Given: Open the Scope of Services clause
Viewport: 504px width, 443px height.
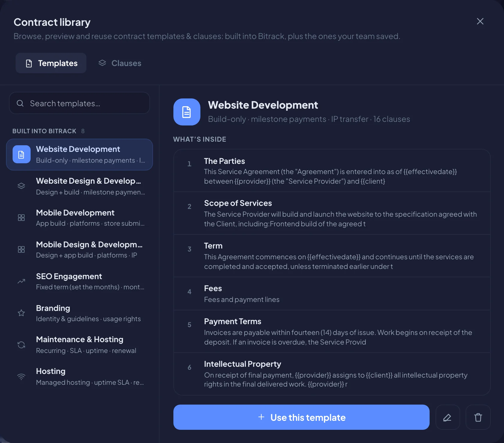Looking at the screenshot, I should tap(332, 213).
